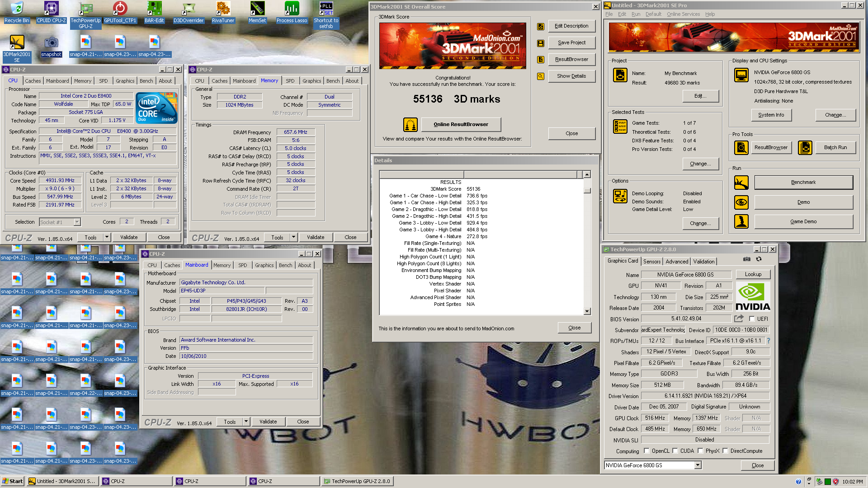Open Socket #1 selection dropdown
Screen dimensions: 868x488
(x=77, y=222)
